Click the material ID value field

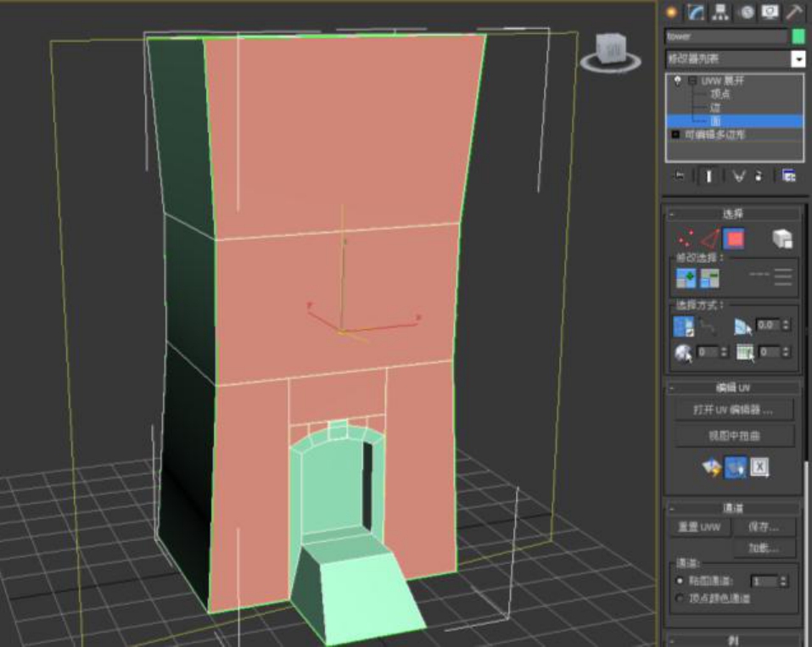708,352
